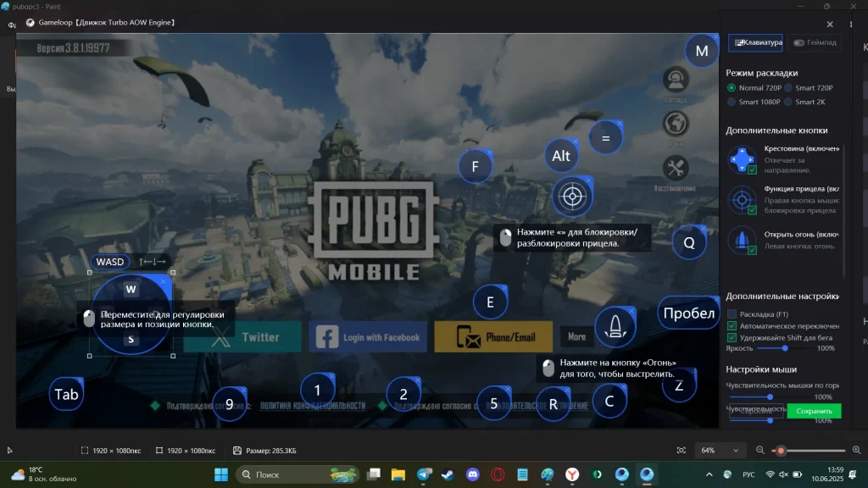Open File Explorer from the taskbar
868x488 pixels.
tap(398, 474)
